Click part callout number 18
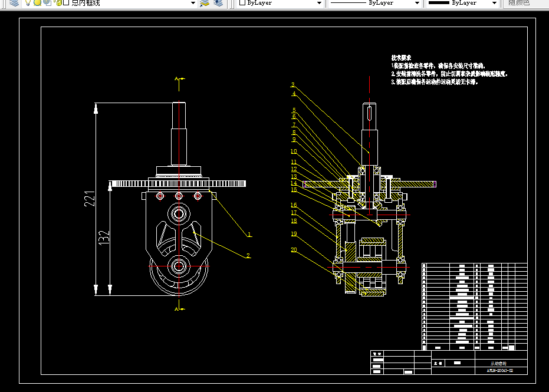This screenshot has width=549, height=392. [x=294, y=220]
